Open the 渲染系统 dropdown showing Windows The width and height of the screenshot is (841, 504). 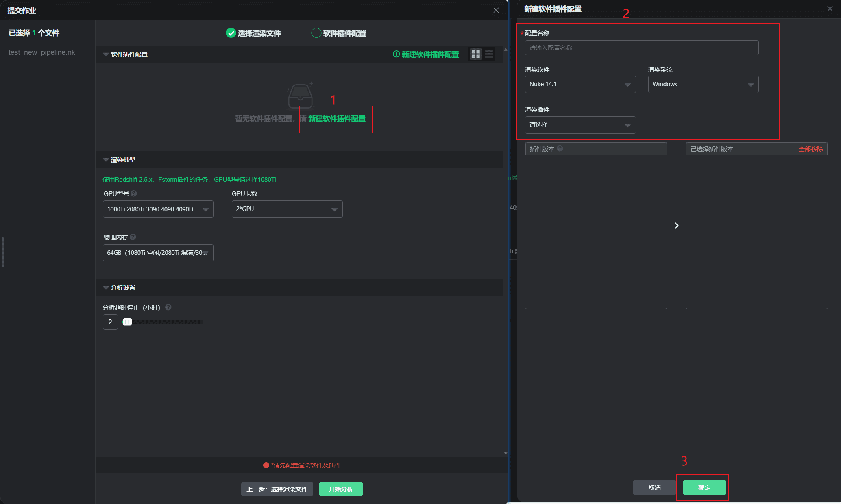[704, 84]
